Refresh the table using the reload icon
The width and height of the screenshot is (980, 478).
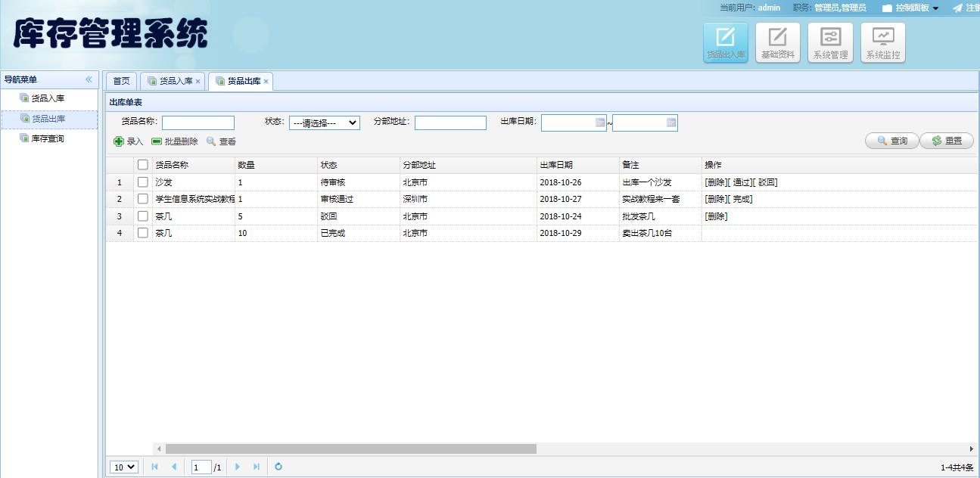click(278, 467)
